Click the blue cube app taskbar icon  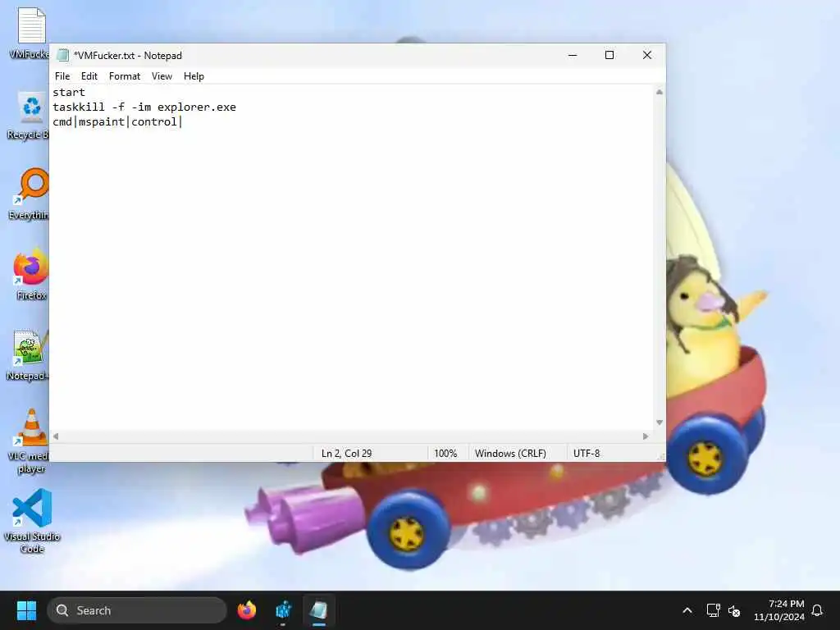tap(283, 610)
